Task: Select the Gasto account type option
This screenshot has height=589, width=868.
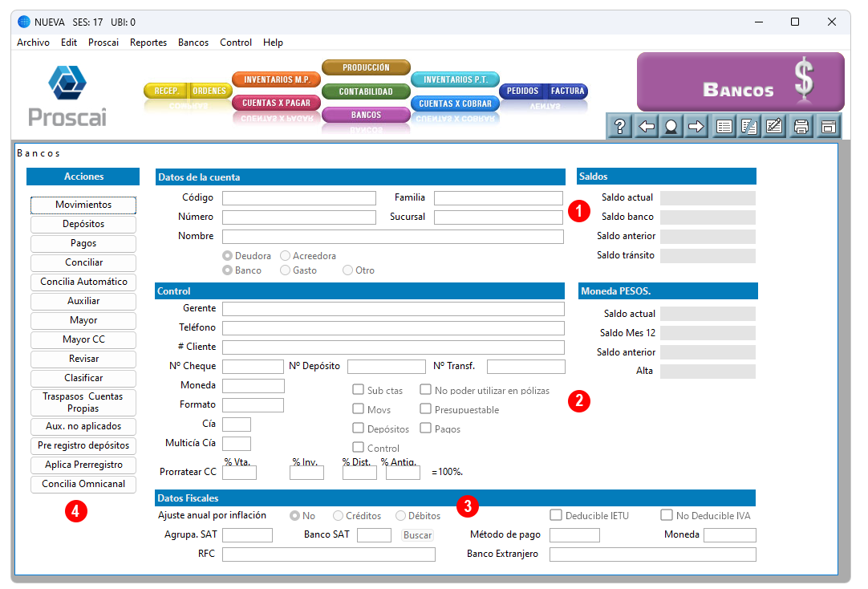Action: click(x=285, y=270)
